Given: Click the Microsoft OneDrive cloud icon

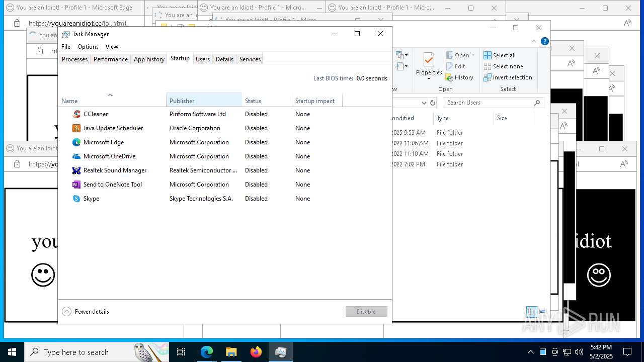Looking at the screenshot, I should point(76,156).
